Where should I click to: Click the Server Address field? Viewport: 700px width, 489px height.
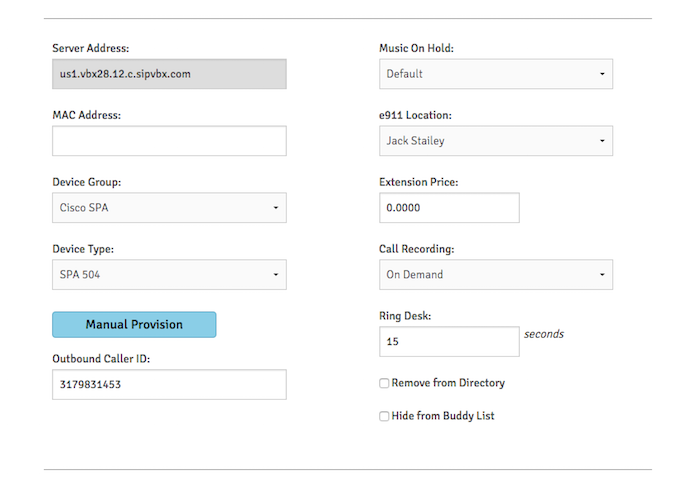click(169, 74)
